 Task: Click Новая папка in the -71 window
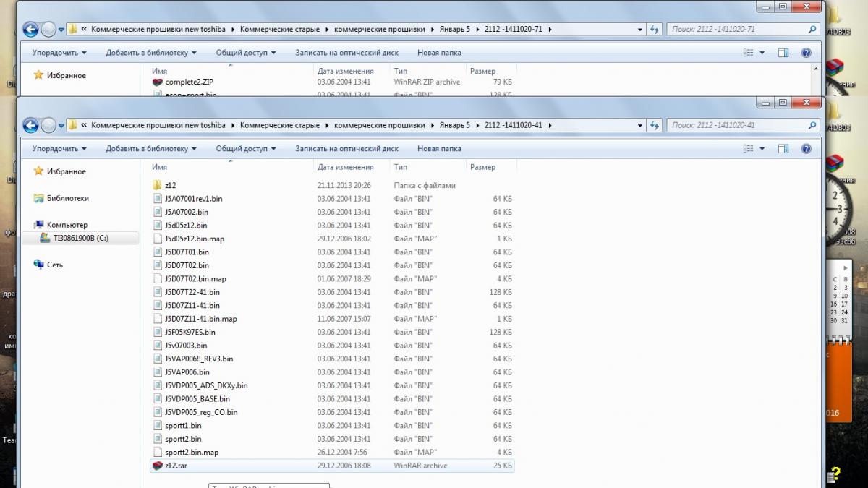click(439, 53)
